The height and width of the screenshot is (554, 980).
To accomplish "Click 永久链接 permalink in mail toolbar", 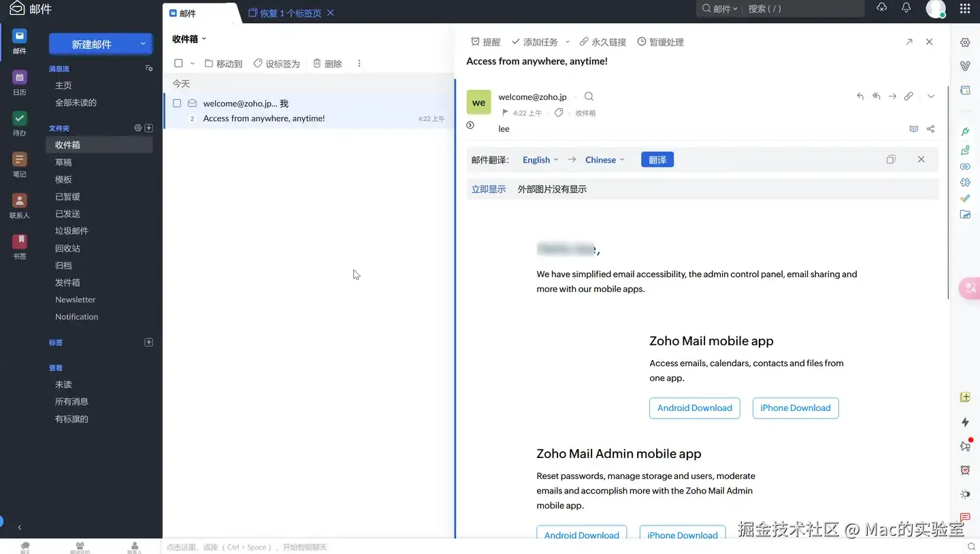I will [603, 42].
